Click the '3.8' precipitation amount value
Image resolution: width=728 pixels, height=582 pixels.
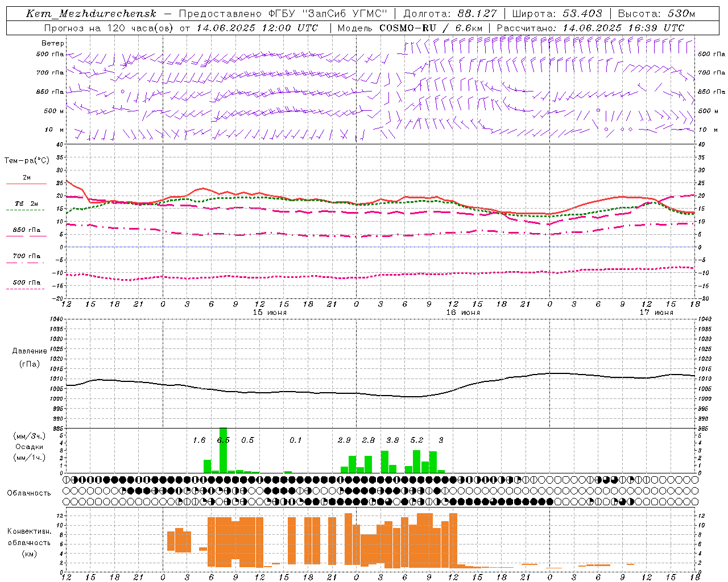(x=392, y=440)
